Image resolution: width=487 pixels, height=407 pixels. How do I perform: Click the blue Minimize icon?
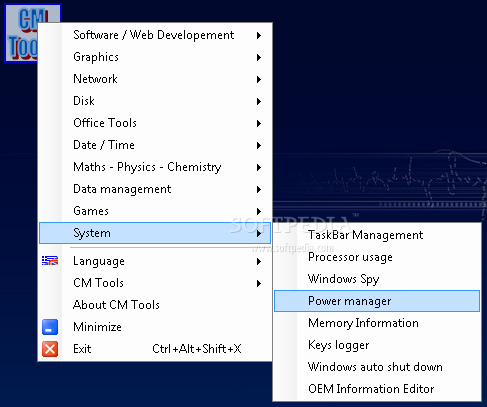coord(50,327)
